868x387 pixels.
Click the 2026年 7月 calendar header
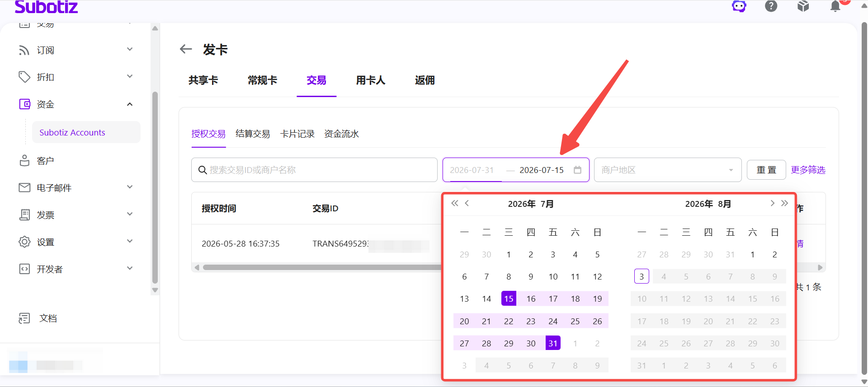point(531,204)
